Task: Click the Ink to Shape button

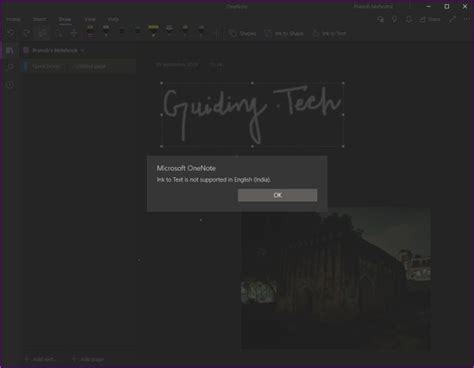Action: [284, 33]
